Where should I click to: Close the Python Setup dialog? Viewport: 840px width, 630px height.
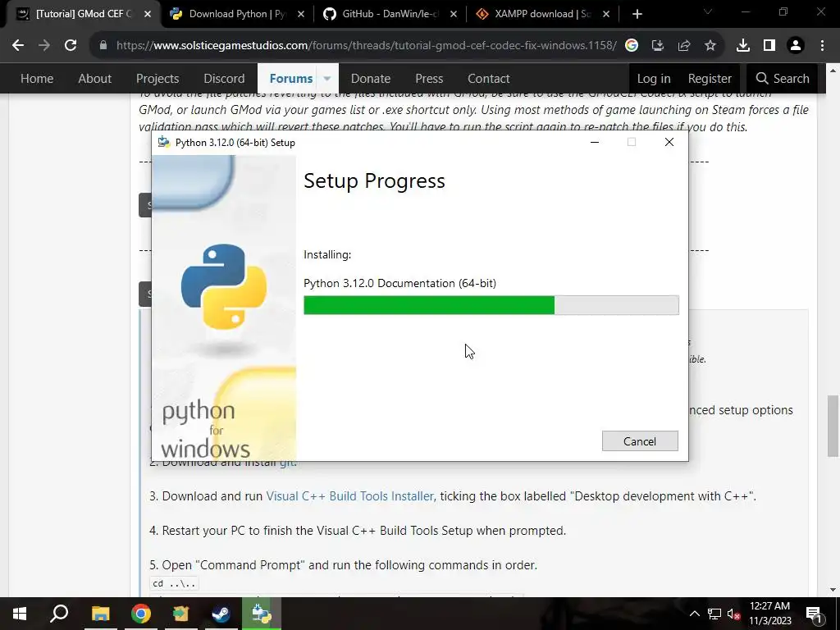pos(669,143)
